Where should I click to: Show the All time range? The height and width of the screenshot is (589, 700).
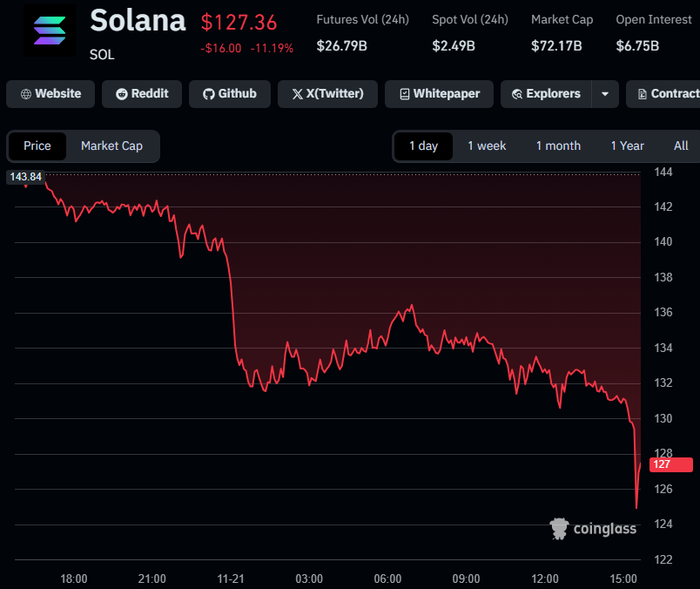tap(681, 146)
